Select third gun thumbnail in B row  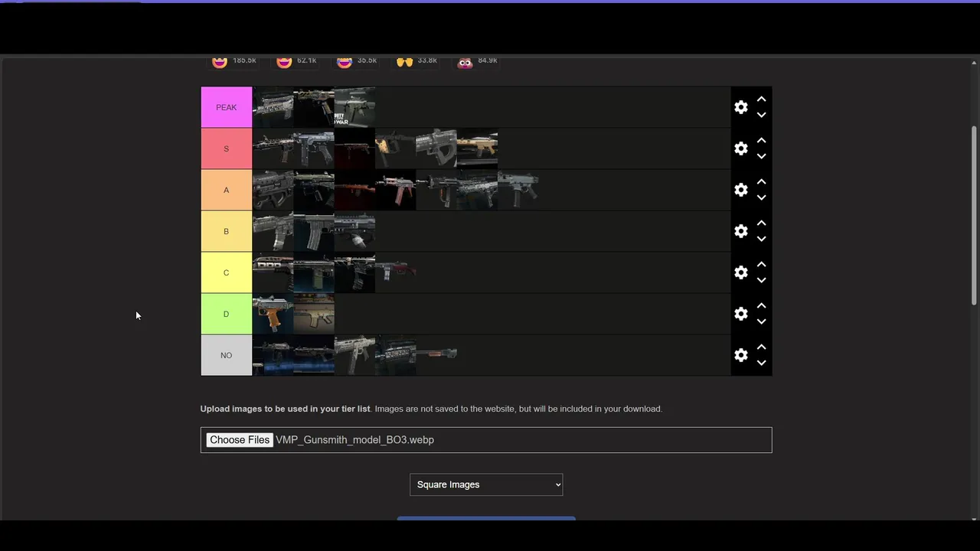coord(355,231)
